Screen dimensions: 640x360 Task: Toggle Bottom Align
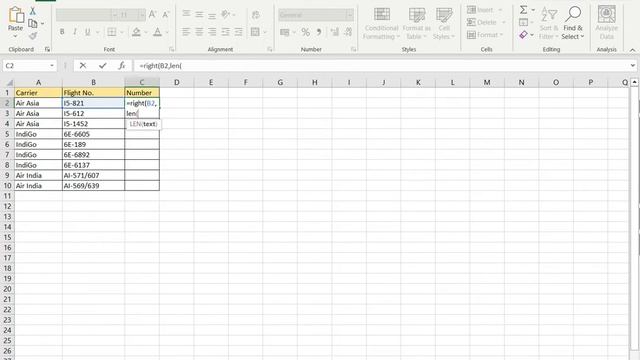[x=212, y=15]
